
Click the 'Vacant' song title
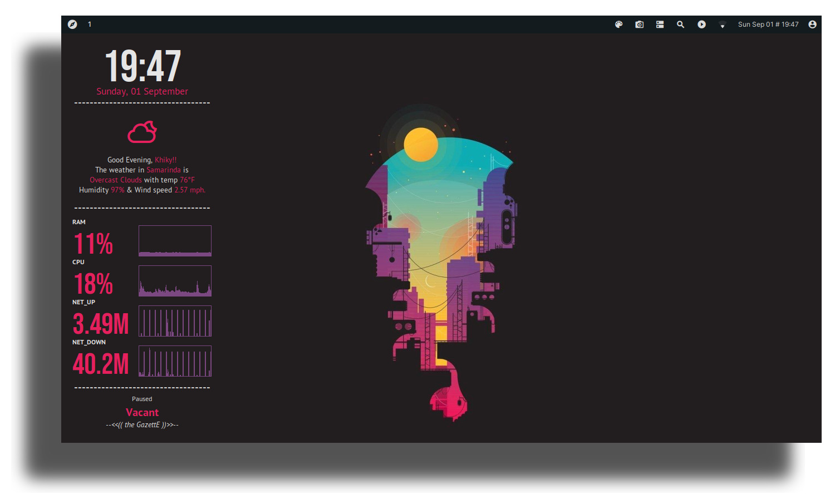(142, 412)
